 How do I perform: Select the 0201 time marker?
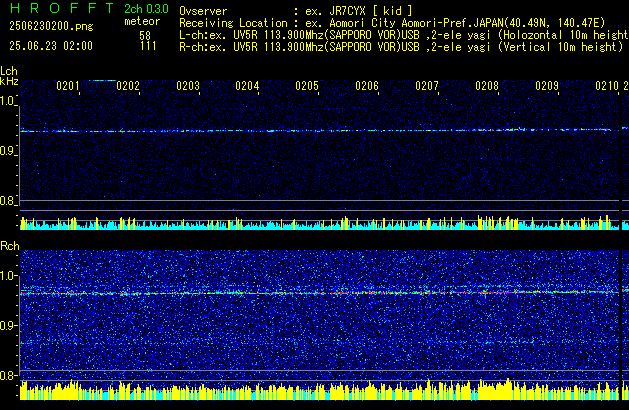point(68,86)
